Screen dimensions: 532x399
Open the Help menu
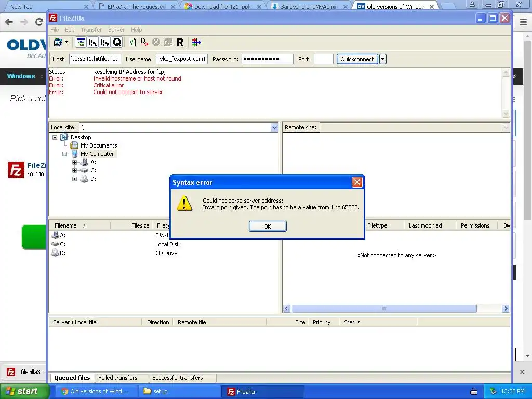(x=137, y=30)
